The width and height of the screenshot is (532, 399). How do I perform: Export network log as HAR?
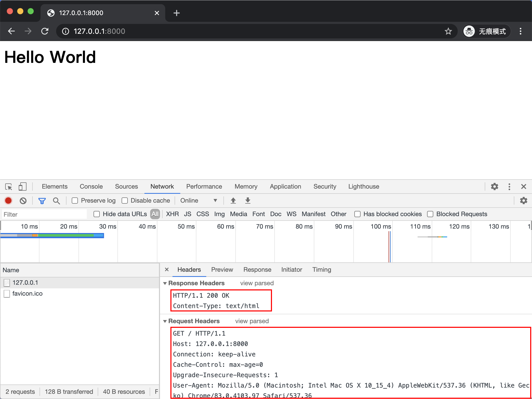point(248,201)
